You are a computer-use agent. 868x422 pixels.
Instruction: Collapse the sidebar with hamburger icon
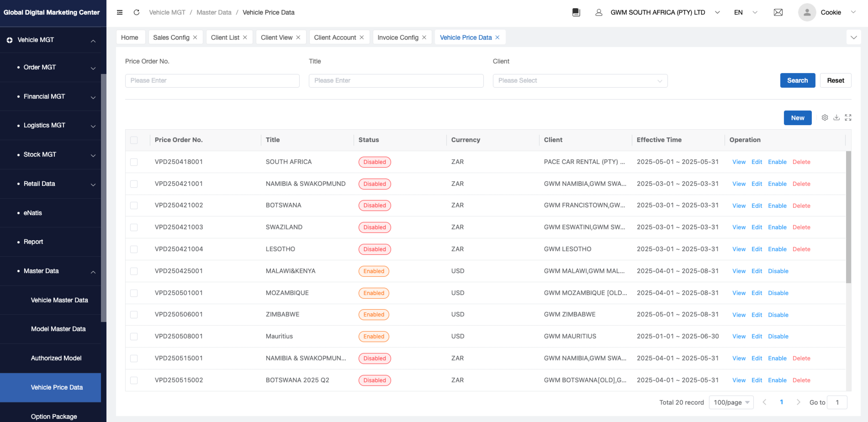tap(120, 12)
